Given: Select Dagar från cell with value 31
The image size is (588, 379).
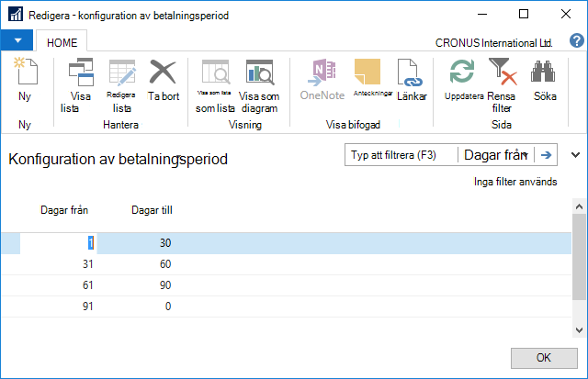Looking at the screenshot, I should (58, 264).
